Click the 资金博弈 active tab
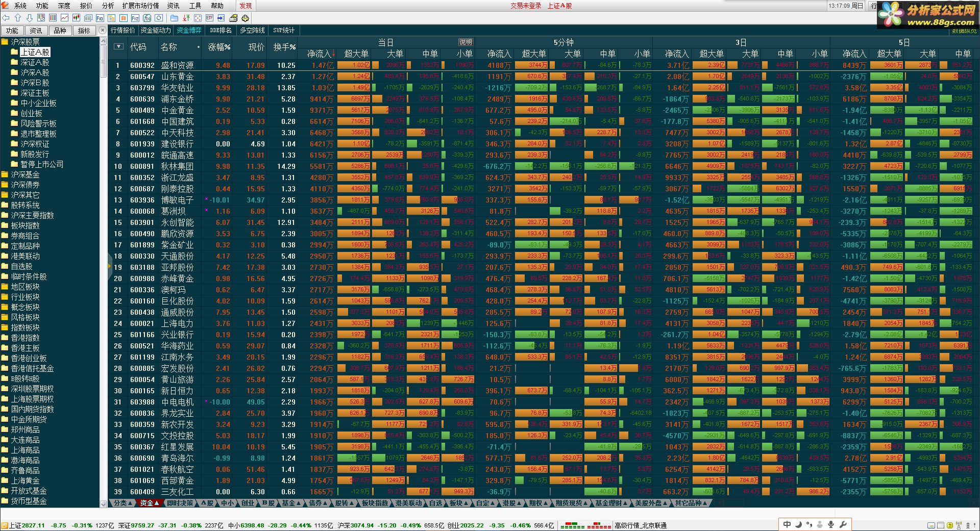The height and width of the screenshot is (531, 980). pos(189,31)
